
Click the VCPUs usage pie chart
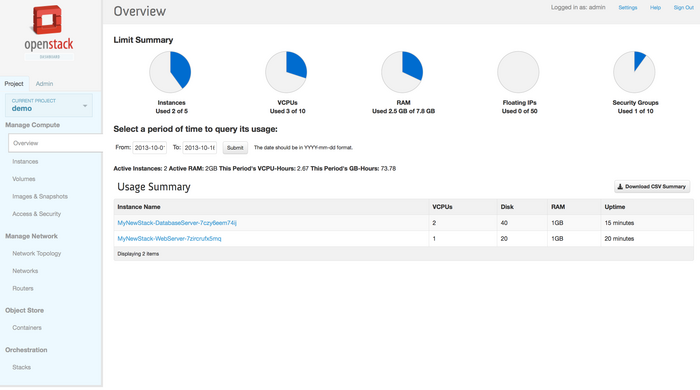[x=286, y=72]
